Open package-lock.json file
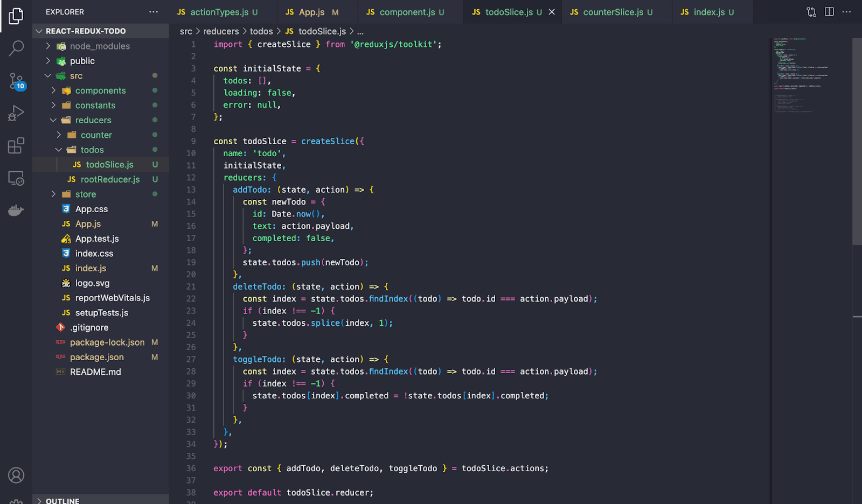Viewport: 862px width, 504px height. (101, 342)
